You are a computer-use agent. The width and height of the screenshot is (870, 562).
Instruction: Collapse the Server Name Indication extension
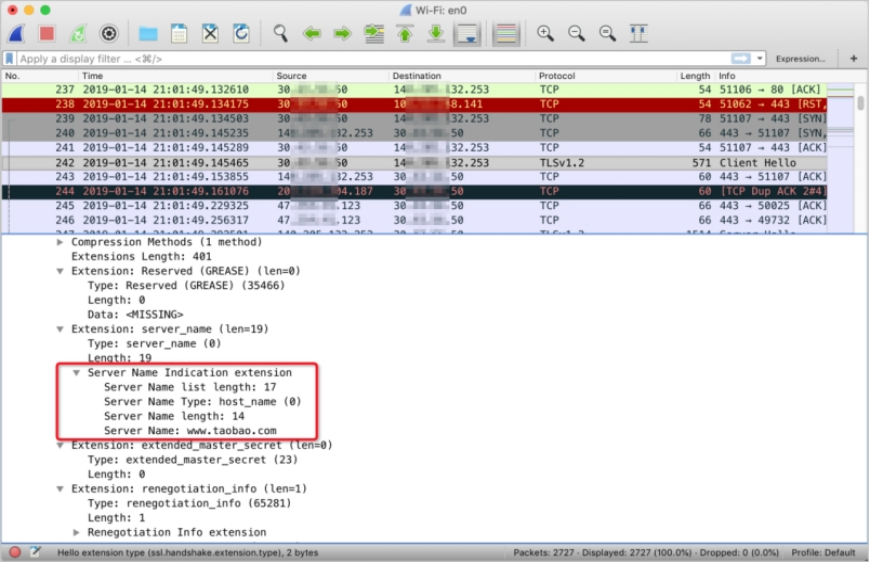pyautogui.click(x=76, y=373)
